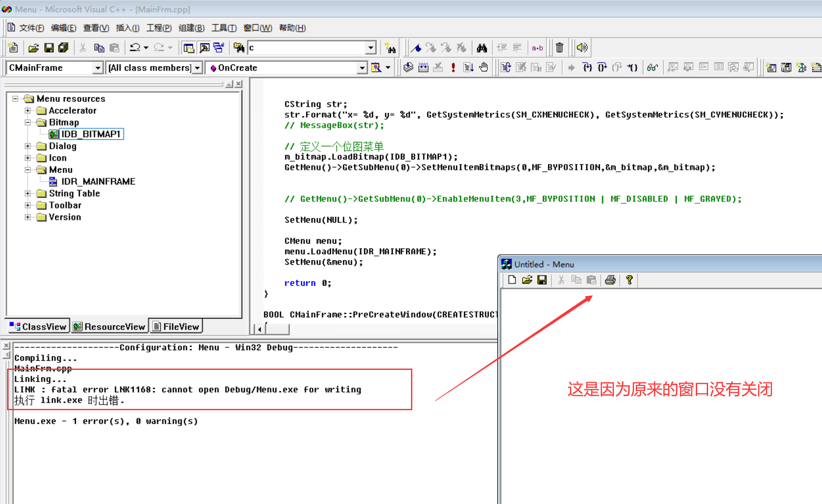Open the 文件(F) menu
The height and width of the screenshot is (504, 822).
(x=31, y=28)
